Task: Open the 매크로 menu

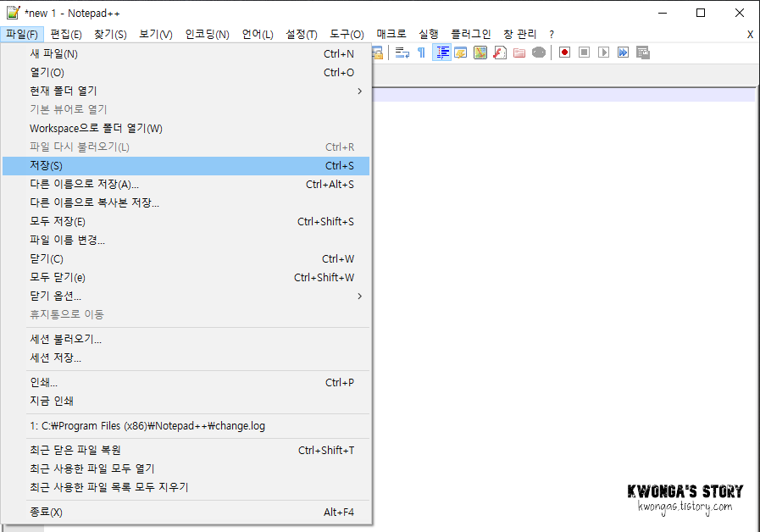Action: [x=390, y=34]
